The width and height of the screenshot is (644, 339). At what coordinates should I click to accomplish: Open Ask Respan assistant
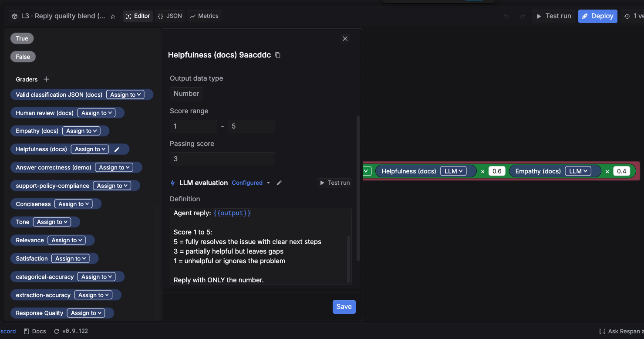tap(622, 332)
